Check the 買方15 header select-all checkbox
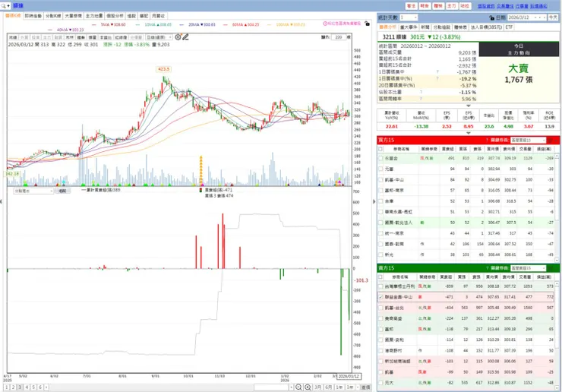562x392 pixels. pyautogui.click(x=380, y=149)
